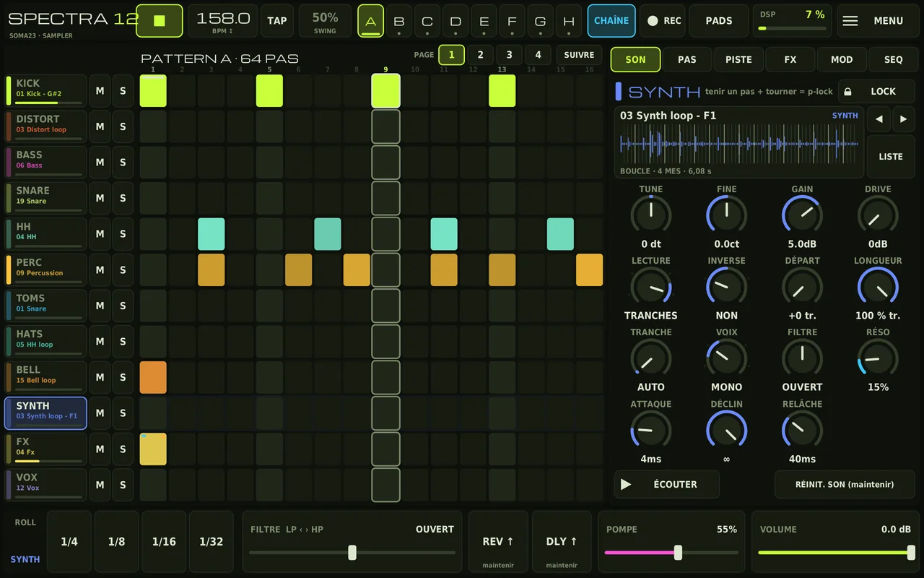Image resolution: width=924 pixels, height=578 pixels.
Task: Select pattern B
Action: coord(399,21)
